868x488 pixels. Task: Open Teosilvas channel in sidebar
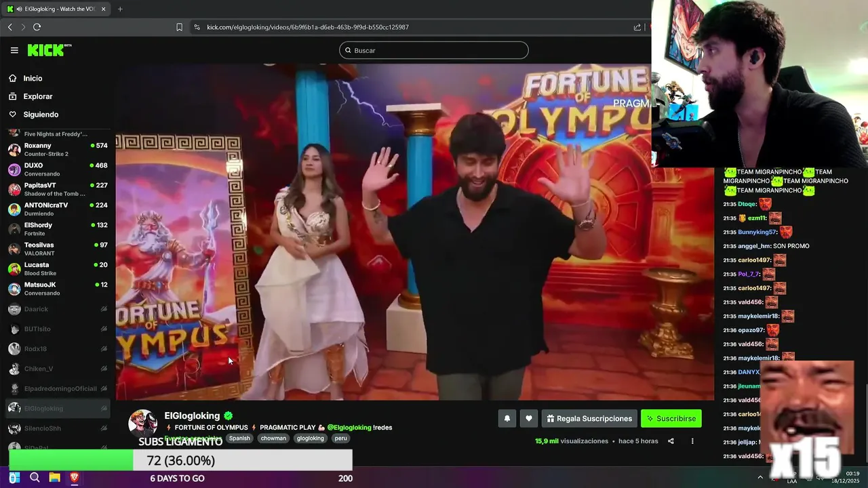tap(57, 249)
